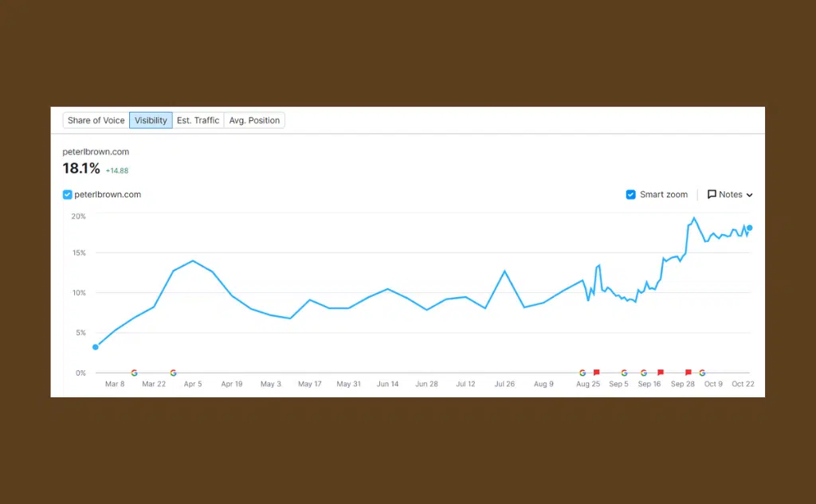This screenshot has width=816, height=504.
Task: Click the last data point on the chart line
Action: click(x=749, y=228)
